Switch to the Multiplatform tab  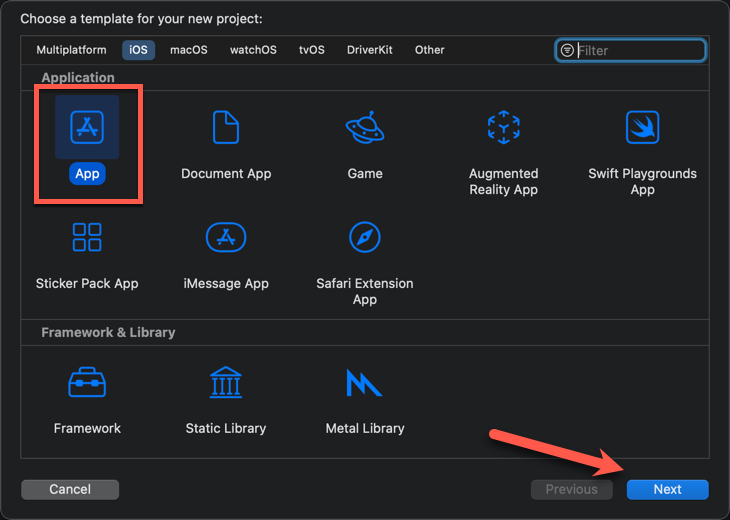point(71,50)
